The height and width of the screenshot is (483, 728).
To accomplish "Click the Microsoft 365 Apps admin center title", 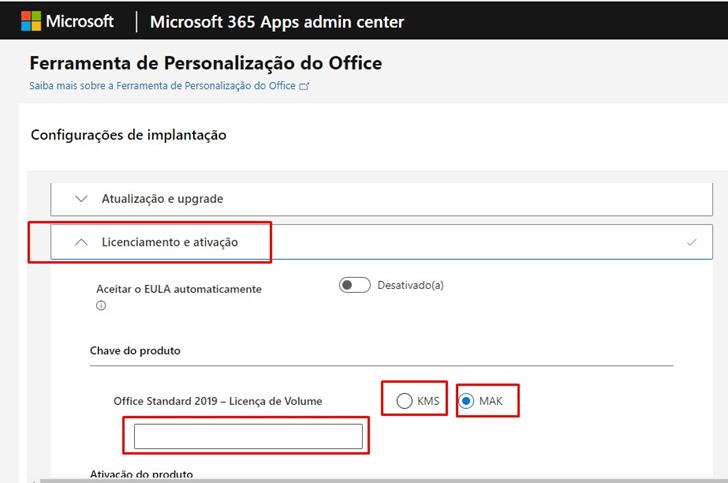I will pyautogui.click(x=277, y=22).
